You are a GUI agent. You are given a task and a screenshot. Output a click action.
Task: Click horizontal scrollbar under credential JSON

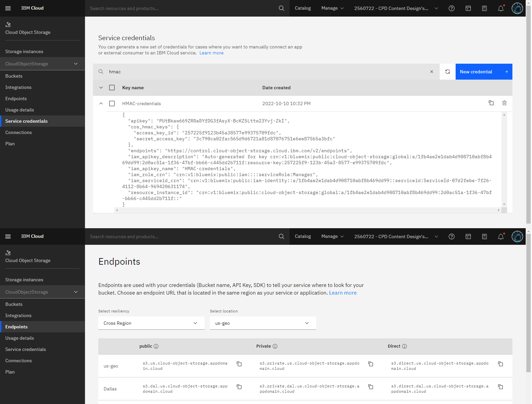(x=308, y=210)
